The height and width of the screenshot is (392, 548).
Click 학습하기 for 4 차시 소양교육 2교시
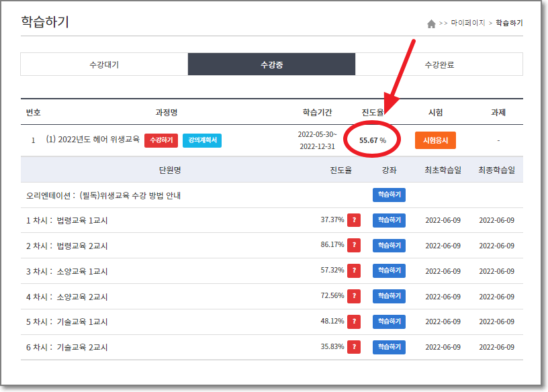click(389, 296)
